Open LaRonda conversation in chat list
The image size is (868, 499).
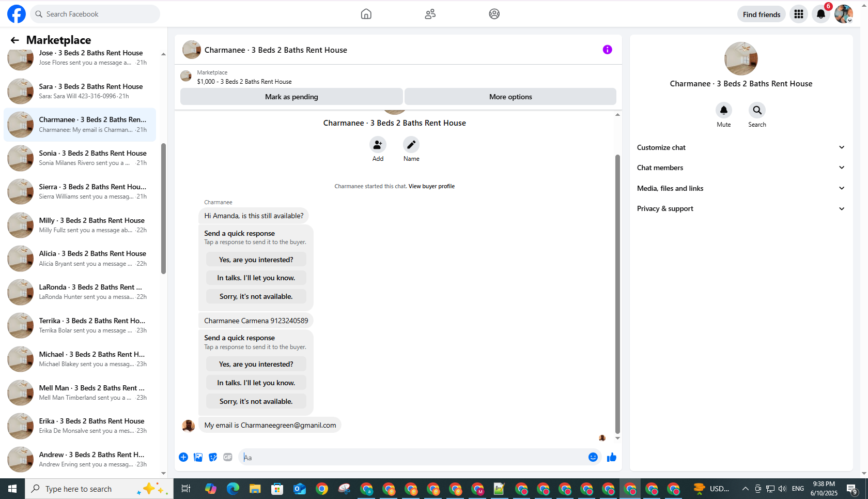80,292
